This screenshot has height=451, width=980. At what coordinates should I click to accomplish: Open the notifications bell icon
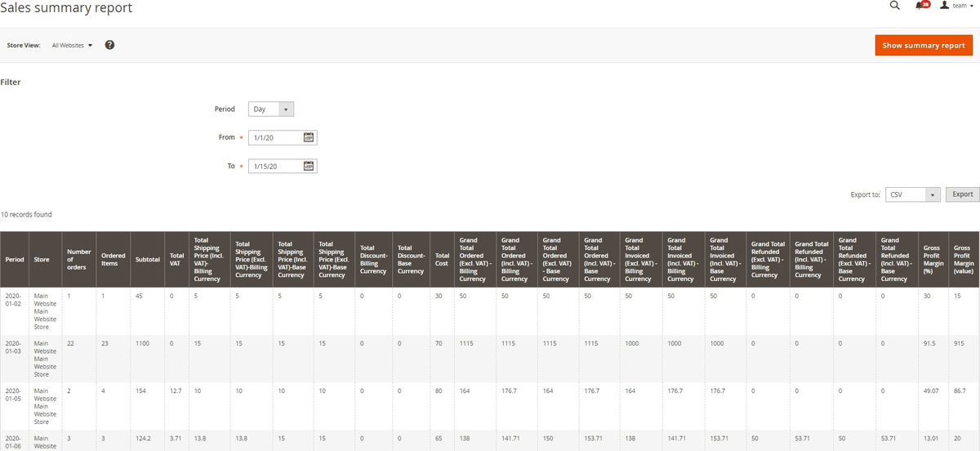(922, 6)
